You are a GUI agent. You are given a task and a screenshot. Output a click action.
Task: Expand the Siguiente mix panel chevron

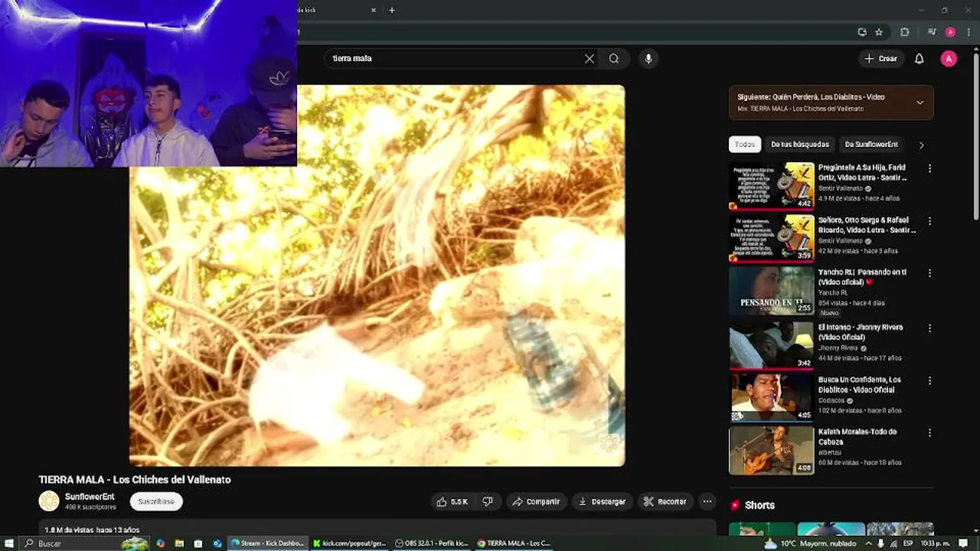click(x=920, y=103)
